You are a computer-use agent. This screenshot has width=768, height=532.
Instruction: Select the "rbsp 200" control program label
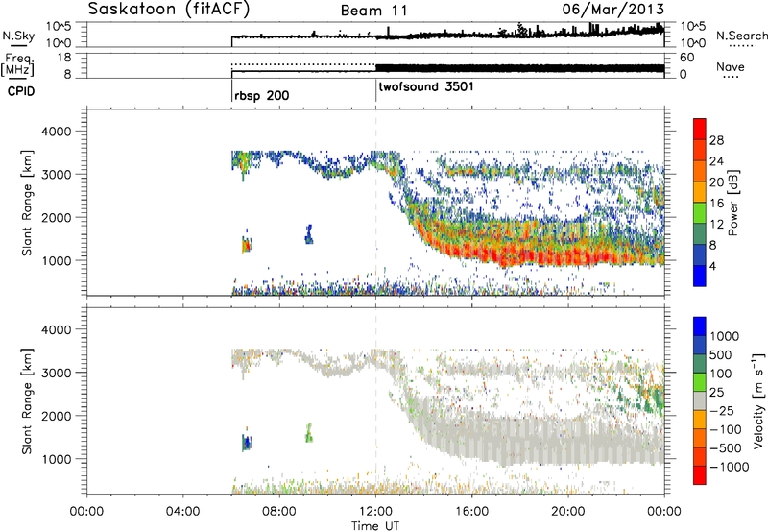pyautogui.click(x=261, y=95)
